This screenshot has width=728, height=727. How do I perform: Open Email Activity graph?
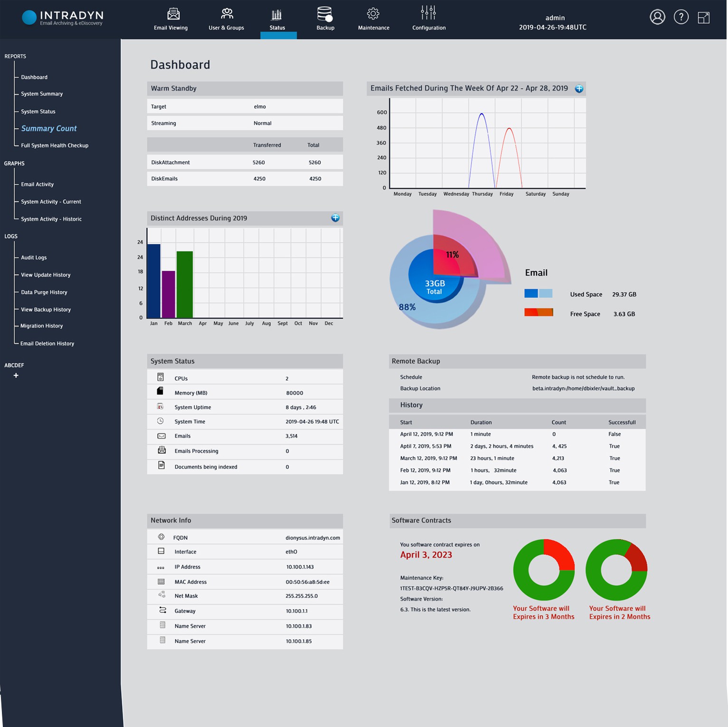coord(37,184)
